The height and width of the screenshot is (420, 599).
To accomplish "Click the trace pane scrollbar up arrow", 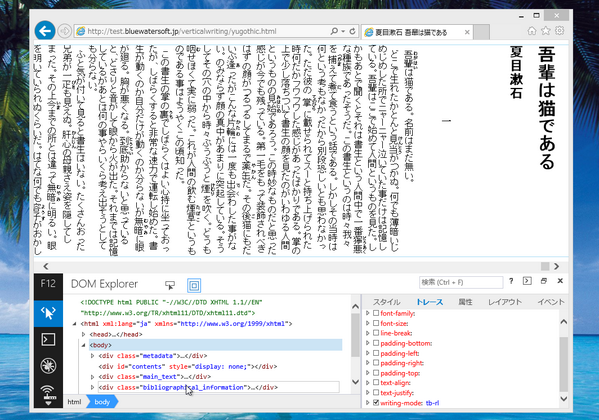I will point(564,322).
